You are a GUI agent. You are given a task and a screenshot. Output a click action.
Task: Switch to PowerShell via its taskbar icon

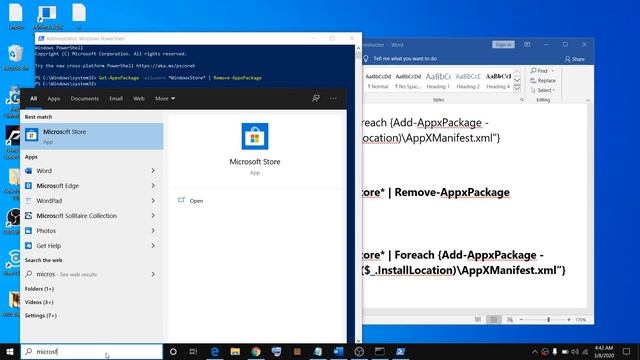(400, 351)
